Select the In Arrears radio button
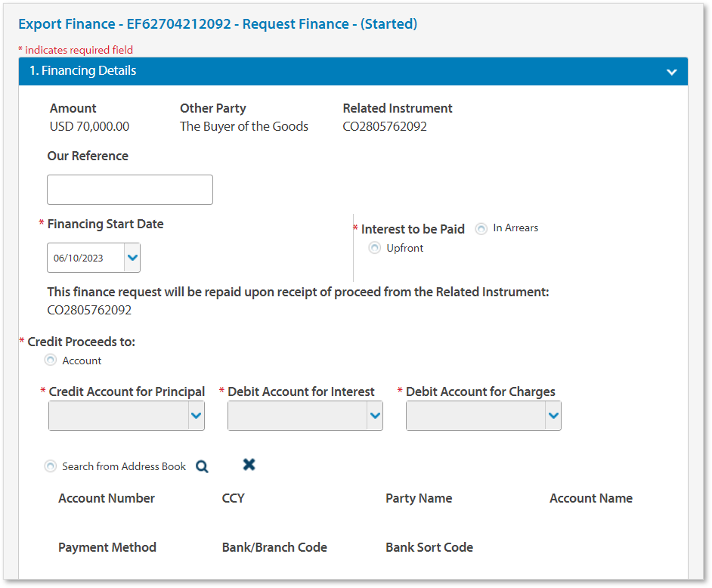 480,227
